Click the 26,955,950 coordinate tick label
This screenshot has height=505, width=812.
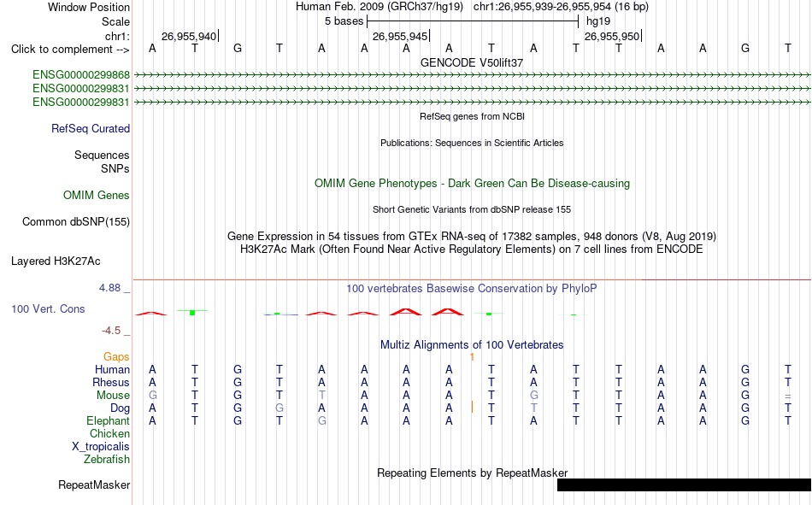tap(612, 36)
